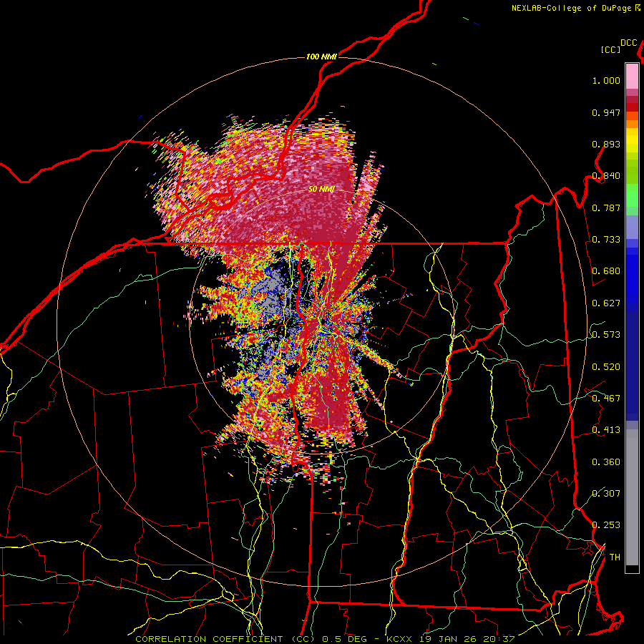Click the [CC] legend unit label
Screen dimensions: 644x644
[x=611, y=49]
